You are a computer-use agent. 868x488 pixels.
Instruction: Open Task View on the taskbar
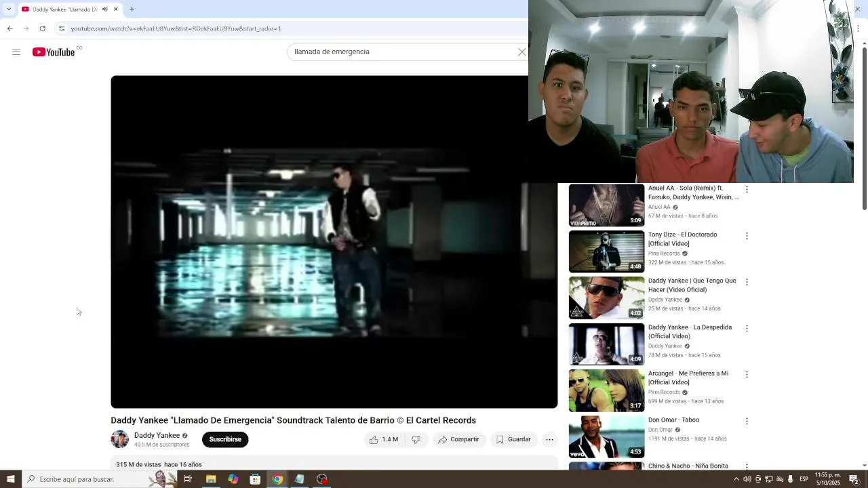[x=188, y=479]
